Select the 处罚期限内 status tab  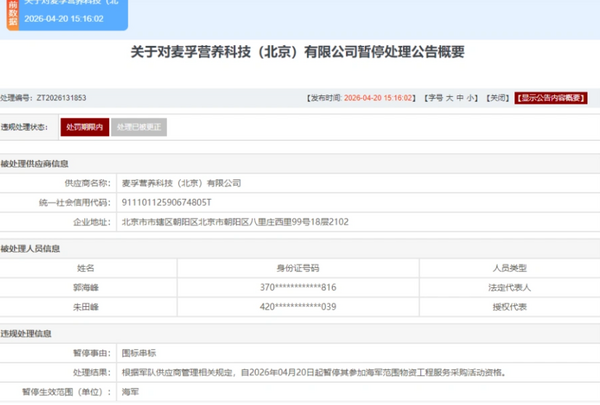(82, 128)
